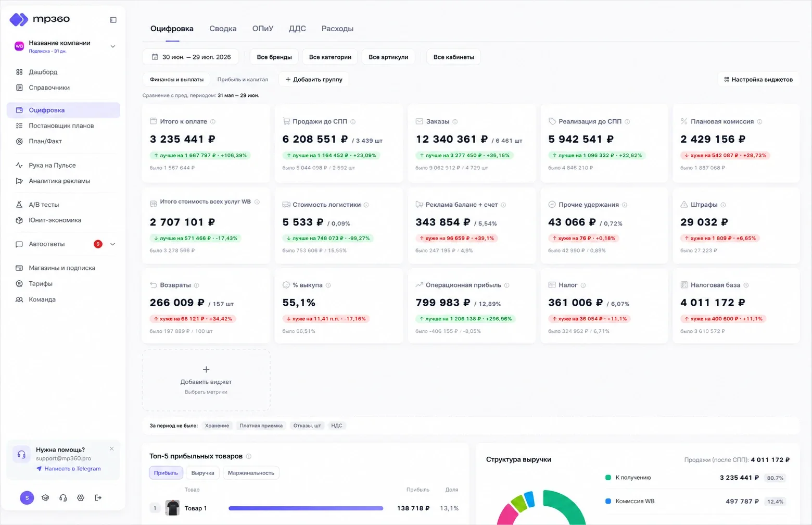Open Дашборд in the sidebar
Screen dimensions: 812x525
click(x=64, y=72)
